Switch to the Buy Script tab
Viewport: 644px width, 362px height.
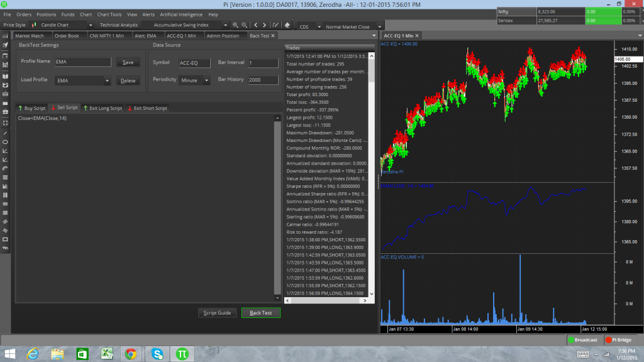click(x=31, y=108)
